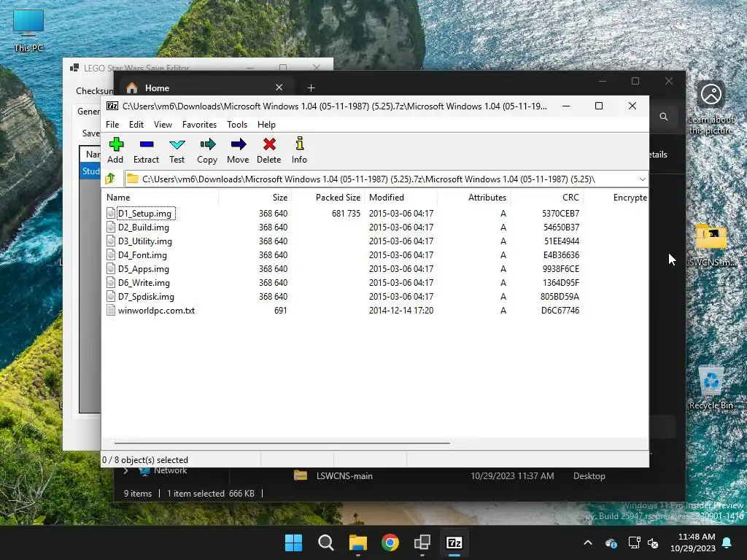This screenshot has height=560, width=747.
Task: Select the D4_Font.img row
Action: (x=374, y=254)
